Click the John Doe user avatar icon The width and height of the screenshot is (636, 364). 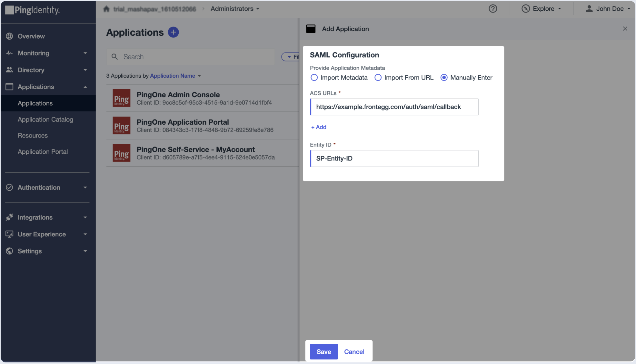(589, 9)
